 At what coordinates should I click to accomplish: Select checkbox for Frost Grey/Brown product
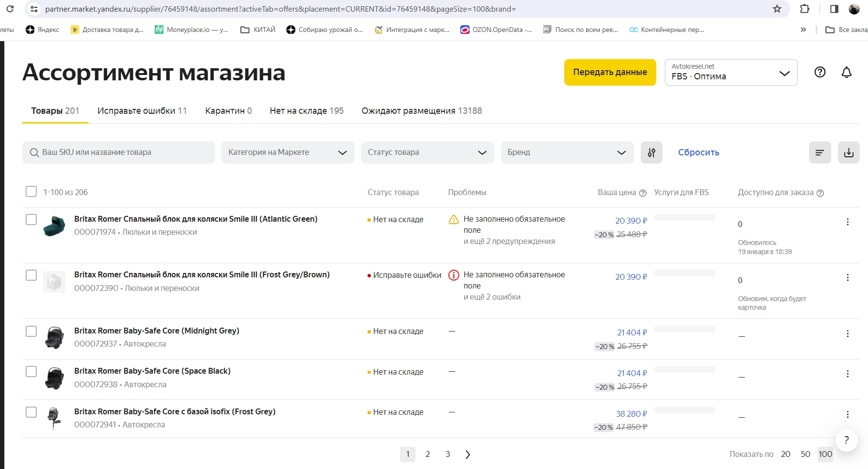coord(31,275)
